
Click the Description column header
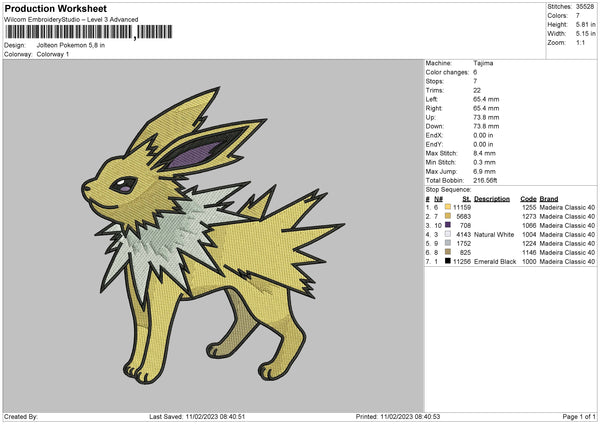(x=492, y=198)
